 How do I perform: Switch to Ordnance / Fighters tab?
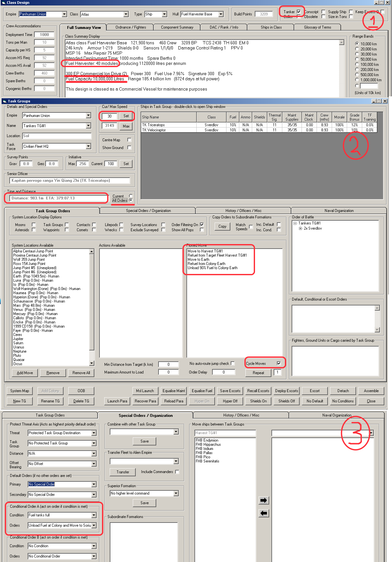click(131, 27)
